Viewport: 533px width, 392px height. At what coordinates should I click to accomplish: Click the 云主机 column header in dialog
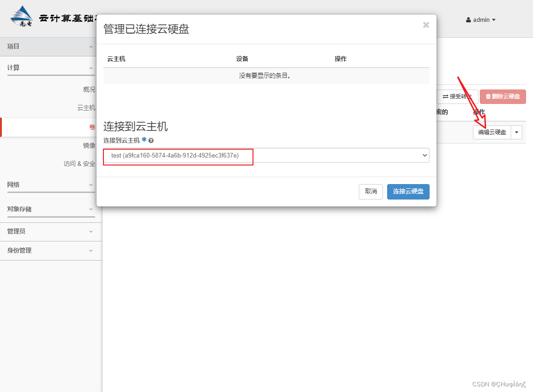click(116, 59)
